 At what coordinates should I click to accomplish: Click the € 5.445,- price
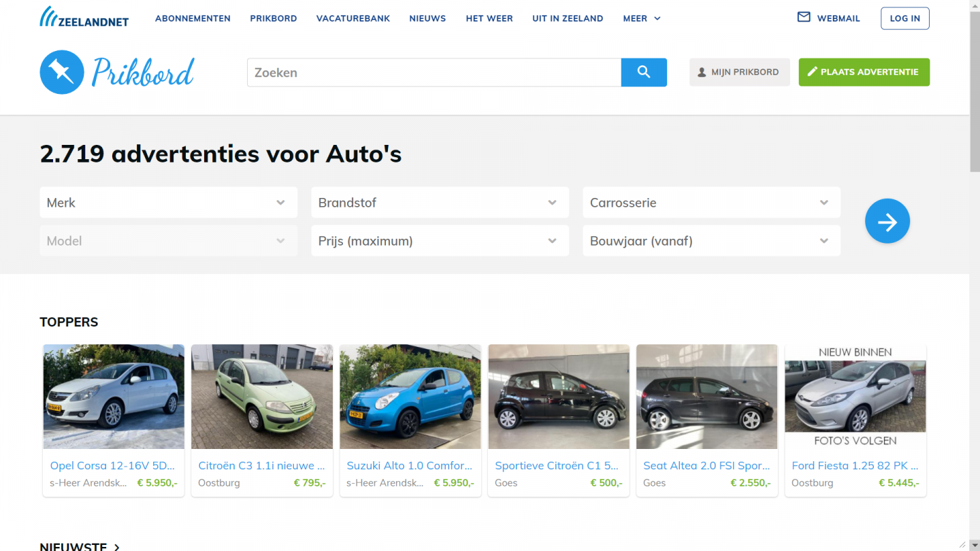click(899, 483)
